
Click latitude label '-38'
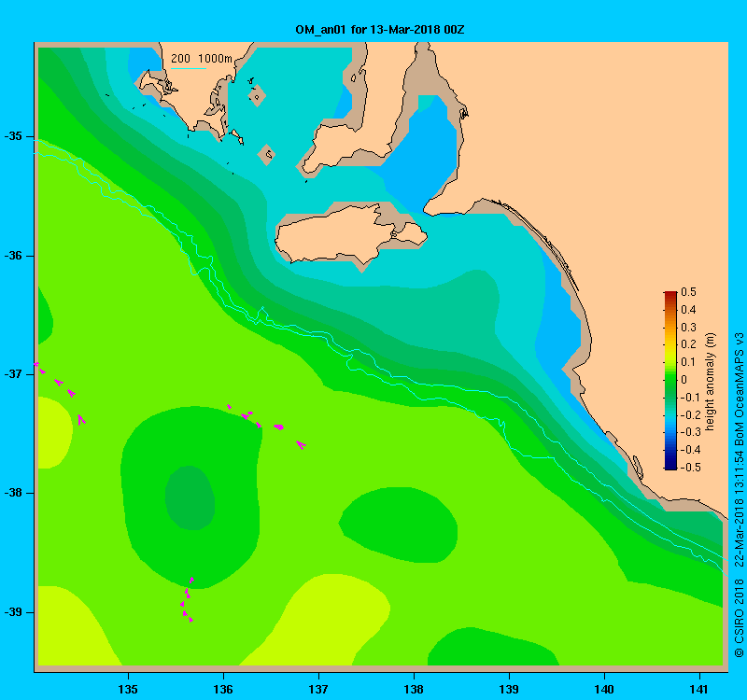[x=13, y=493]
